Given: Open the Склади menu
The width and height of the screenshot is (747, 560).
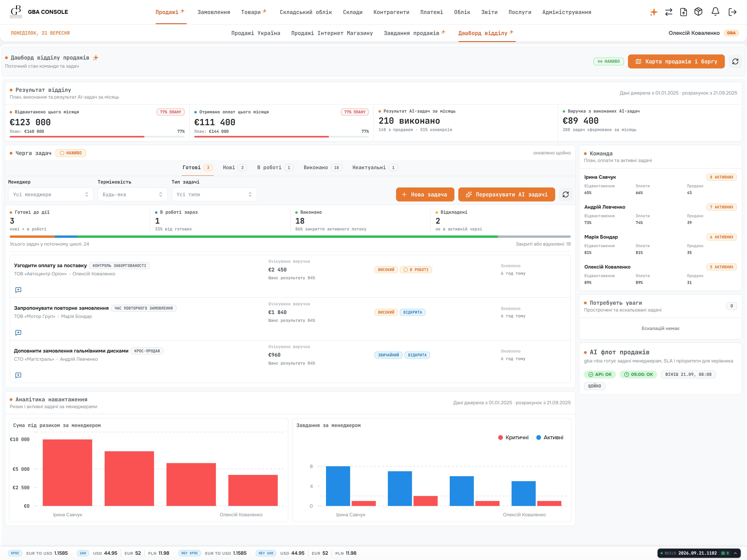Looking at the screenshot, I should click(x=352, y=12).
